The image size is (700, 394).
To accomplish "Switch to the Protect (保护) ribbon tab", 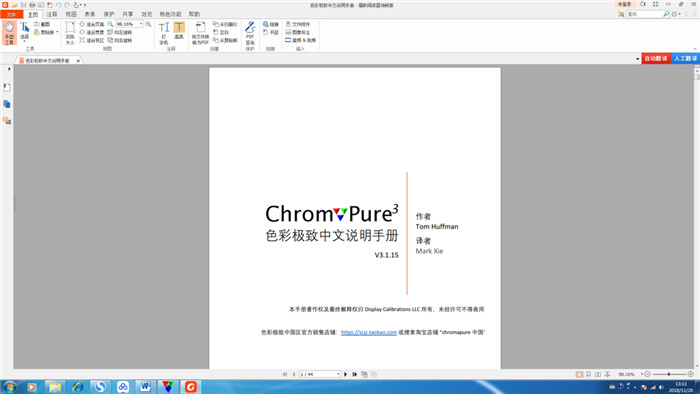I will (x=108, y=14).
